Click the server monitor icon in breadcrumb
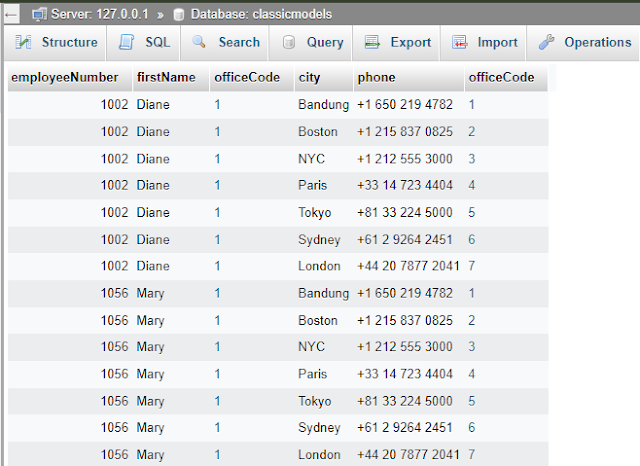The width and height of the screenshot is (640, 466). coord(40,15)
